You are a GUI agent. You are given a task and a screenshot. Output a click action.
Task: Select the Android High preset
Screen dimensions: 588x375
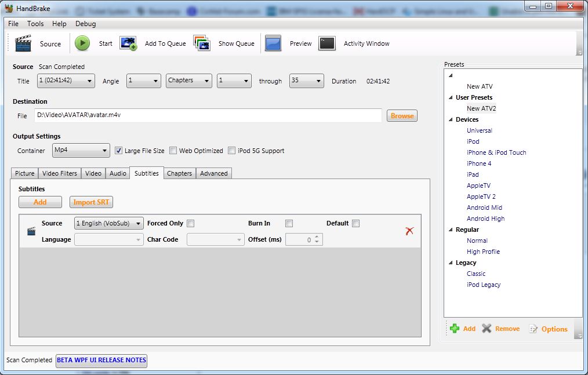(485, 219)
